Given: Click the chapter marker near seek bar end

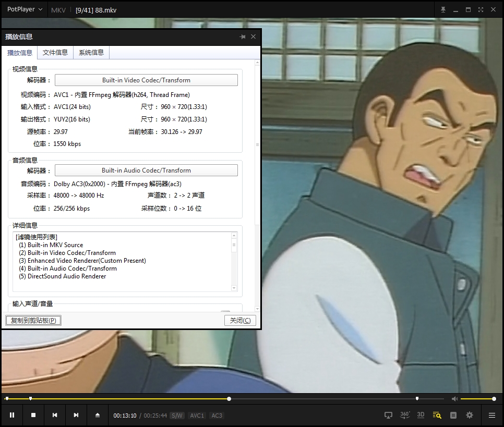Looking at the screenshot, I should tap(417, 398).
